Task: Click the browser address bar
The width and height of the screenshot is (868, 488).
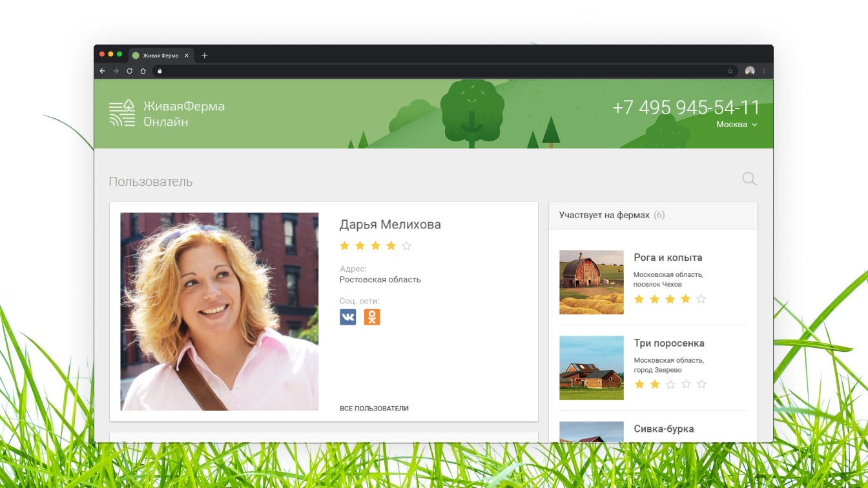Action: (x=439, y=71)
